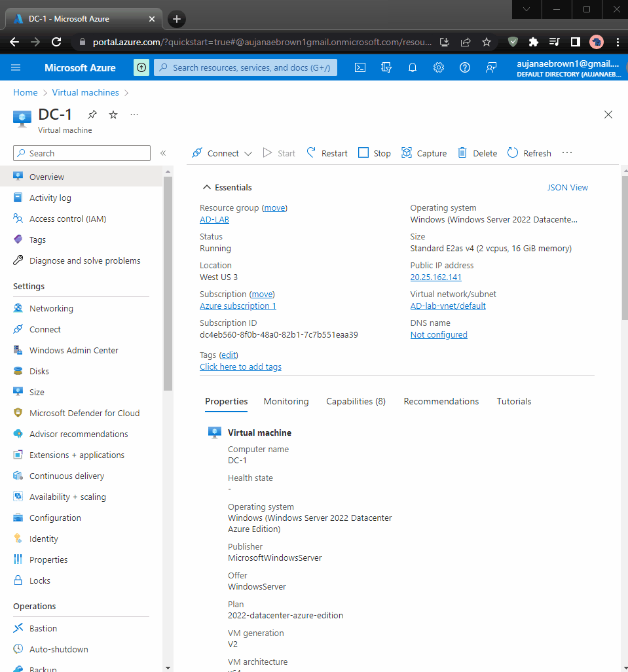Open more options ellipsis next to DC-1 title
This screenshot has height=672, width=628.
(134, 115)
